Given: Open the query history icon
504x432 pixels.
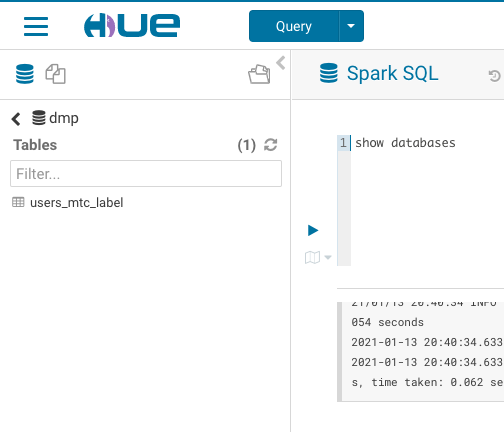Looking at the screenshot, I should (x=495, y=76).
